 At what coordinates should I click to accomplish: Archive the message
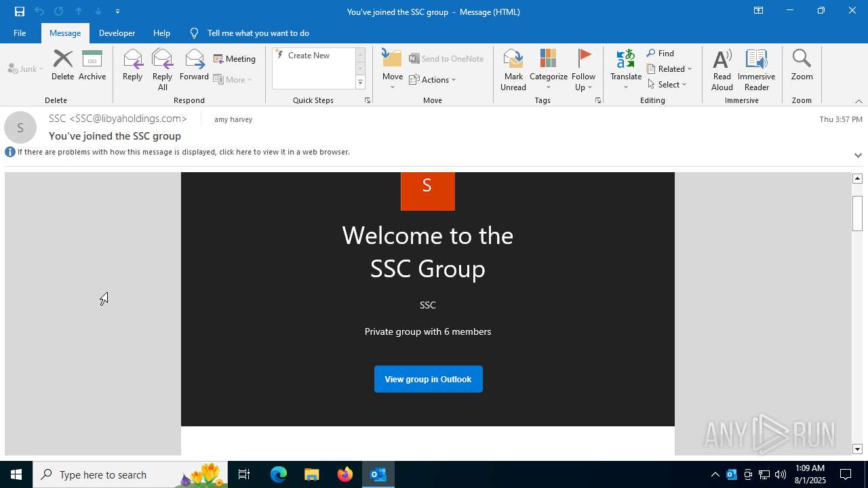coord(92,66)
